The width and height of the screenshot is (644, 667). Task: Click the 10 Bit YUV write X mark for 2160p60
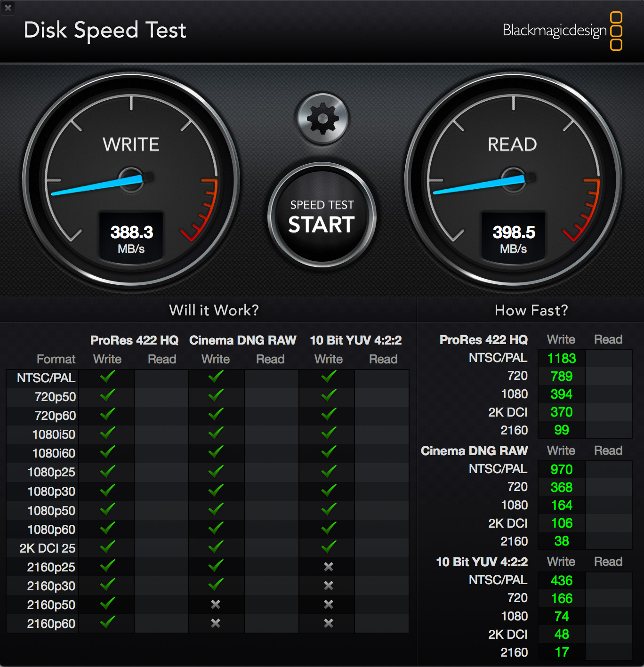point(329,623)
